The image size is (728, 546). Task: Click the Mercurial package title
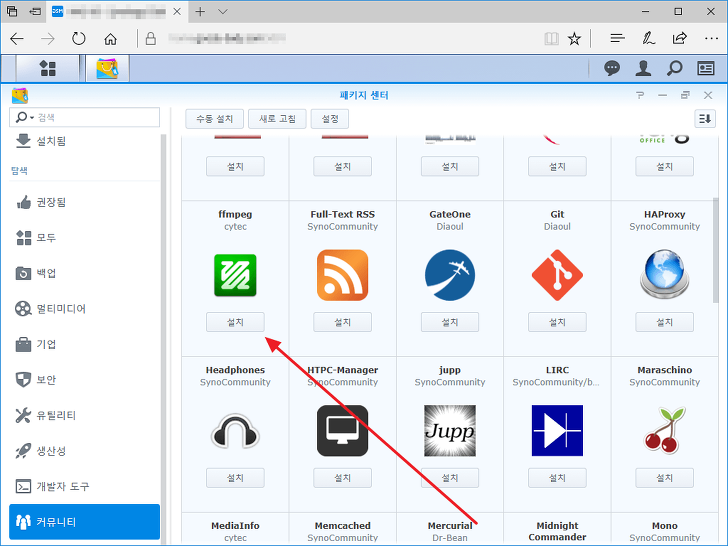[449, 526]
